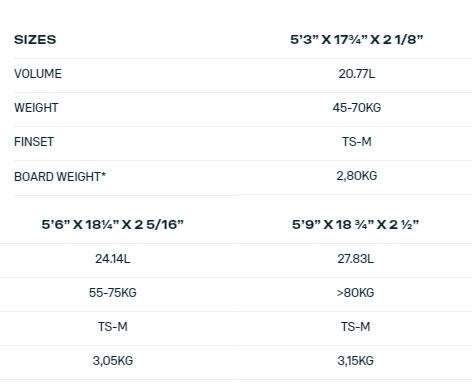Click the SIZES header label

(35, 40)
